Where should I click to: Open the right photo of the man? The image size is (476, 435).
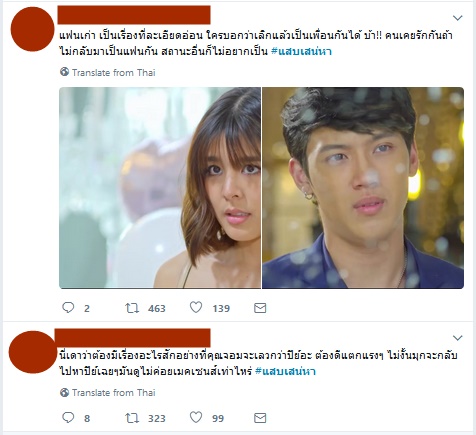pos(363,188)
